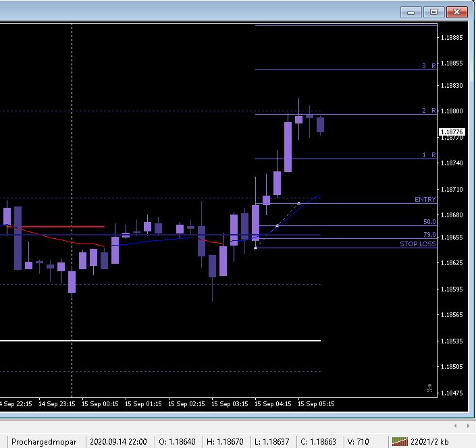Click the 1.18800 price scale value
The height and width of the screenshot is (448, 476).
click(x=452, y=111)
